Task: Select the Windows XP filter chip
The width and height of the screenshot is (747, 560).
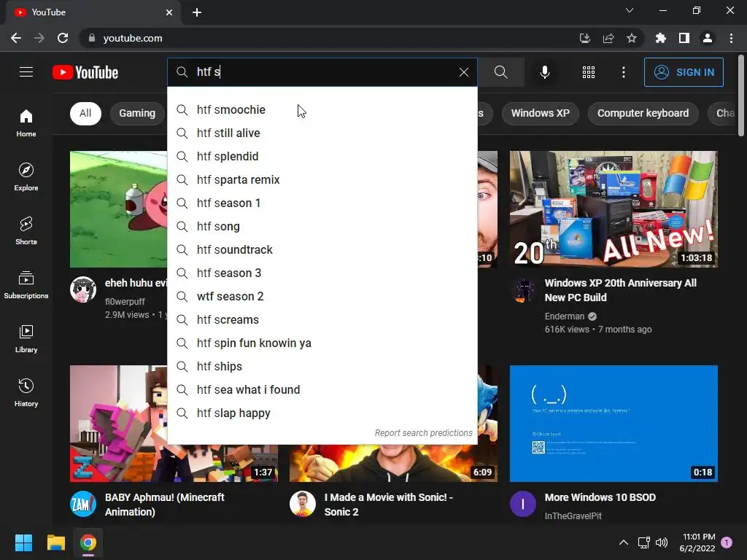Action: [x=541, y=113]
